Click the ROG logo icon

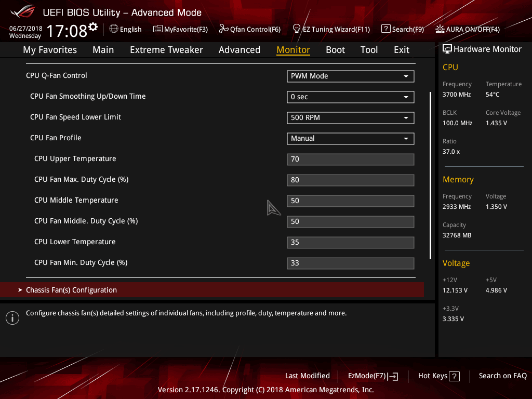point(23,11)
